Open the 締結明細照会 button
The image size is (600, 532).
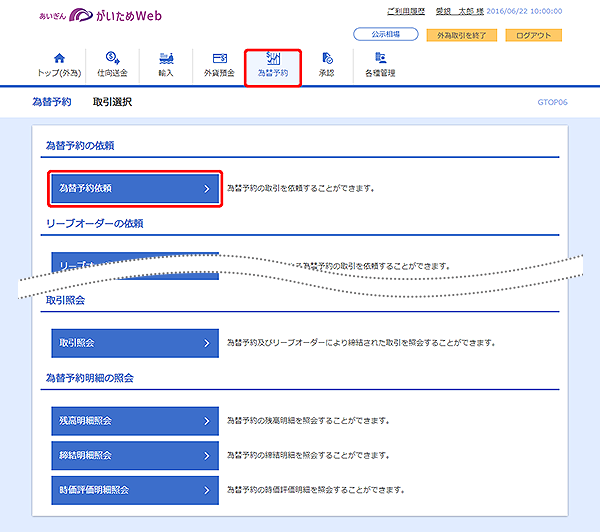coord(135,455)
